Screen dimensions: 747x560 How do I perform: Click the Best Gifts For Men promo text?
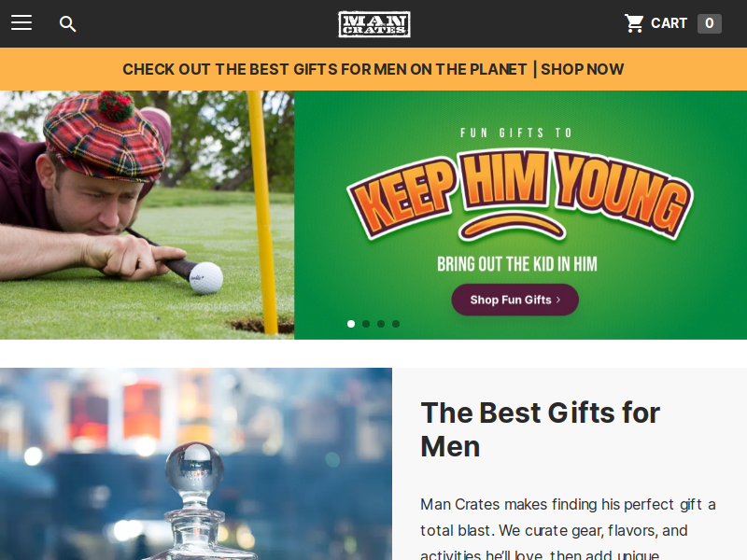tap(324, 69)
